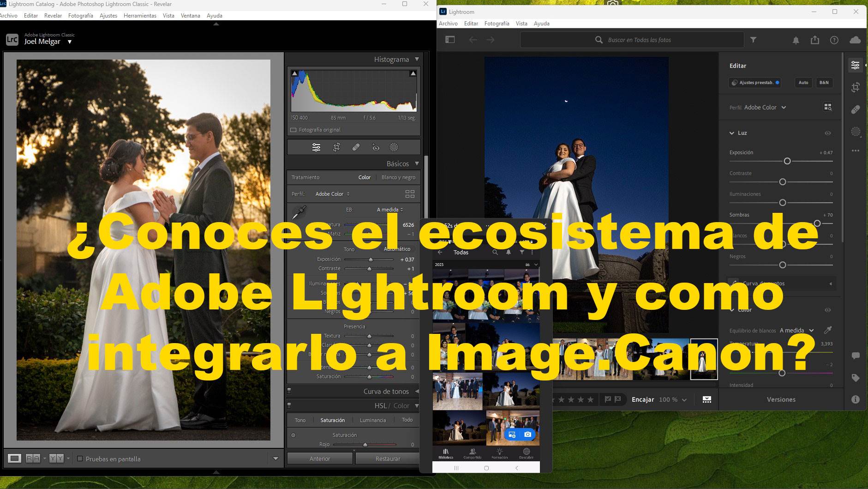This screenshot has width=868, height=489.
Task: Click the Saturación Rojo slider in Classic
Action: tap(365, 445)
